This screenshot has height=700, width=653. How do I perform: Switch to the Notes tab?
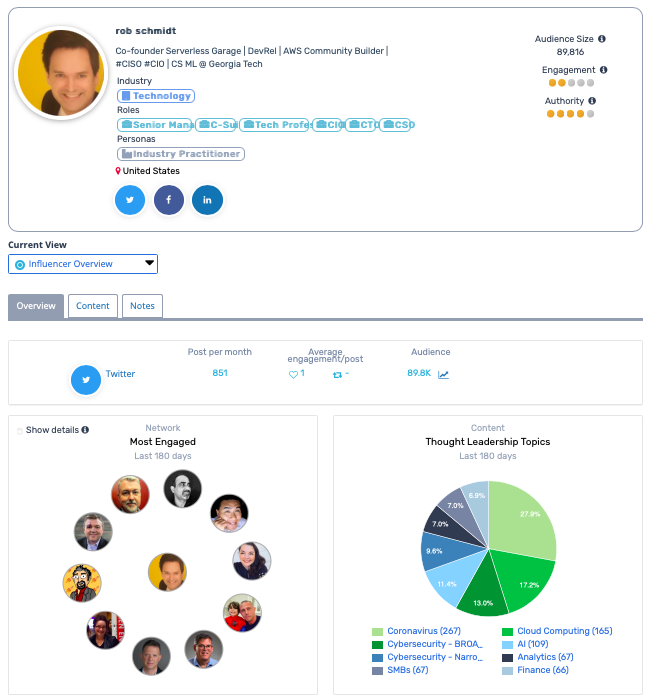tap(142, 306)
